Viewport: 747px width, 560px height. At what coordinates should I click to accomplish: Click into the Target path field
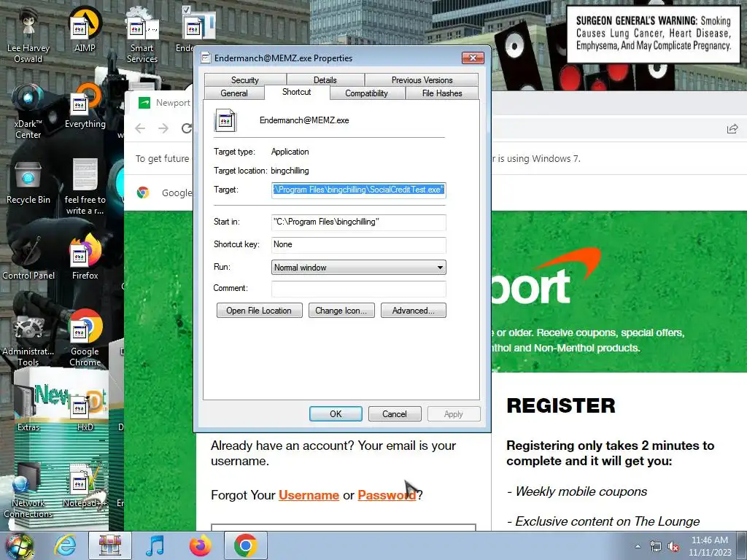click(358, 190)
